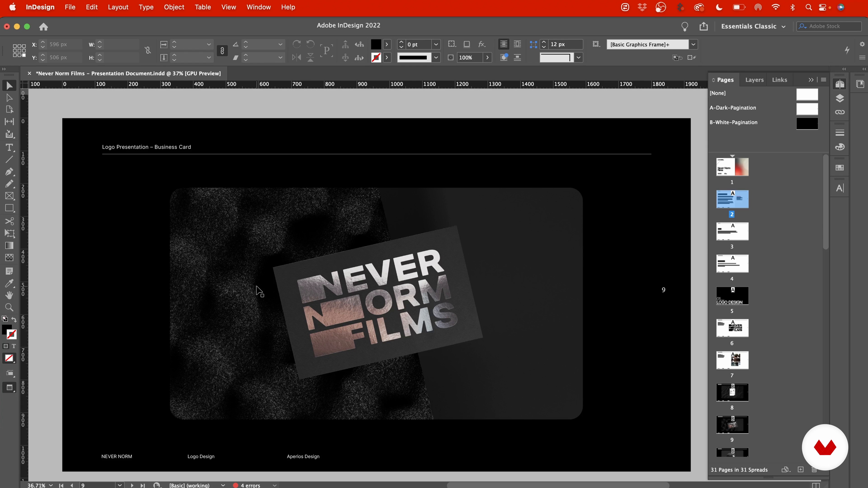This screenshot has width=868, height=488.
Task: Open the Essentials Classic workspace dropdown
Action: [x=753, y=26]
